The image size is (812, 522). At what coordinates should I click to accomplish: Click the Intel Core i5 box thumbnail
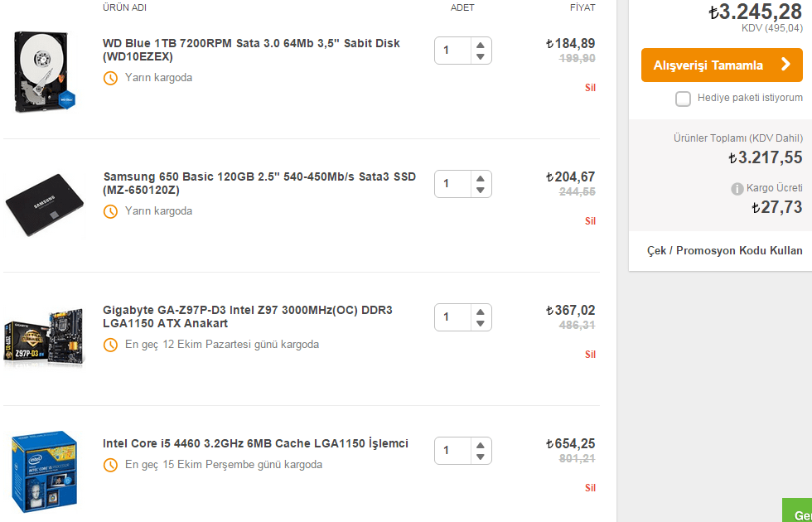(45, 470)
